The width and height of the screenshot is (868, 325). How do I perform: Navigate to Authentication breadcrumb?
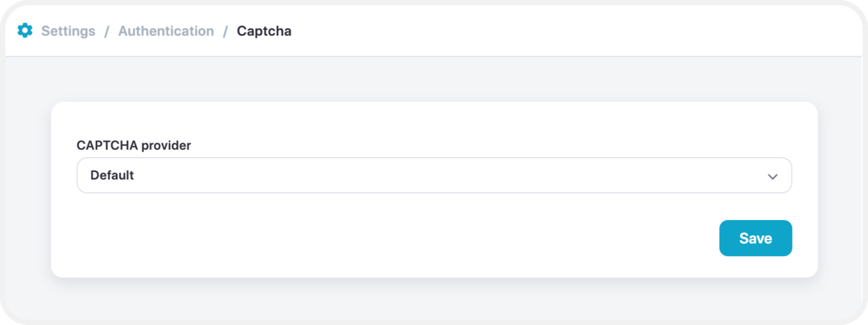(166, 31)
